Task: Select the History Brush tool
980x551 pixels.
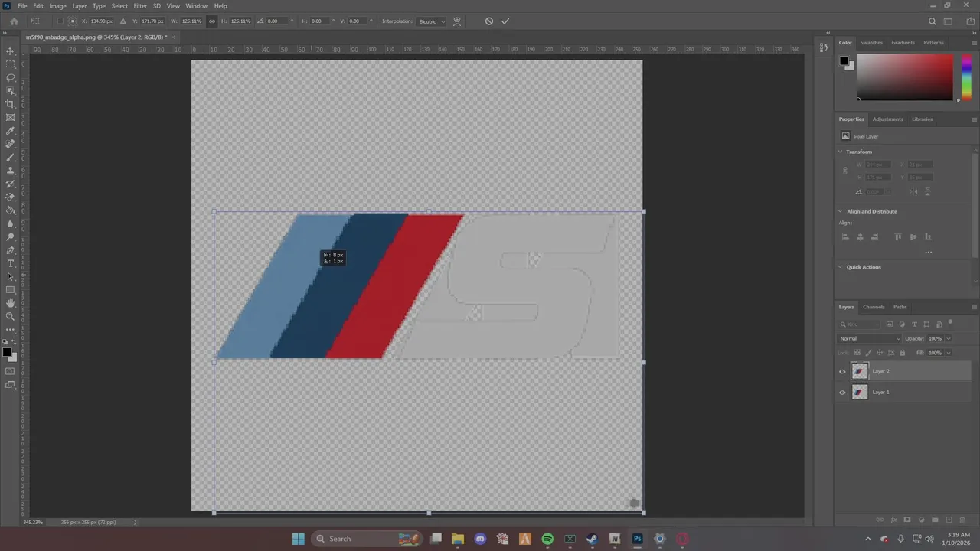Action: click(x=11, y=184)
